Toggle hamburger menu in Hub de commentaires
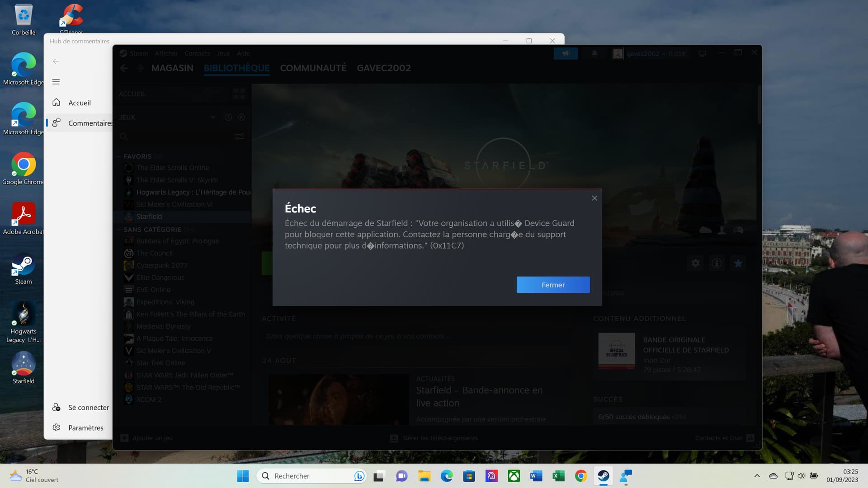Image resolution: width=868 pixels, height=488 pixels. coord(56,82)
